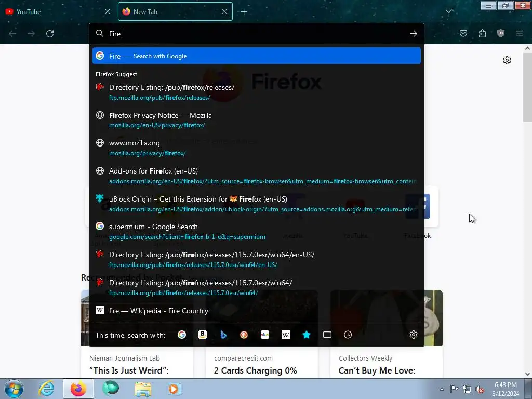Open 'Directory Listing: /pub/firefox/releases/' suggestion
The image size is (532, 399).
pyautogui.click(x=257, y=92)
